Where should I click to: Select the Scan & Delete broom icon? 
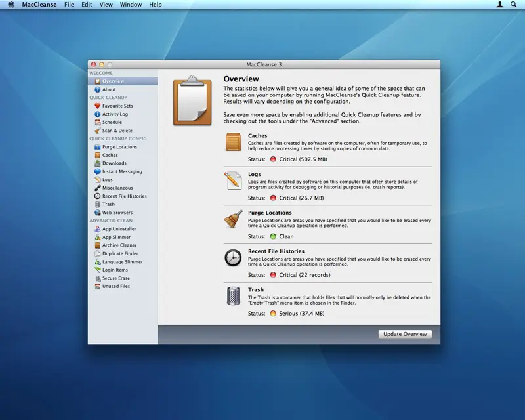point(97,131)
